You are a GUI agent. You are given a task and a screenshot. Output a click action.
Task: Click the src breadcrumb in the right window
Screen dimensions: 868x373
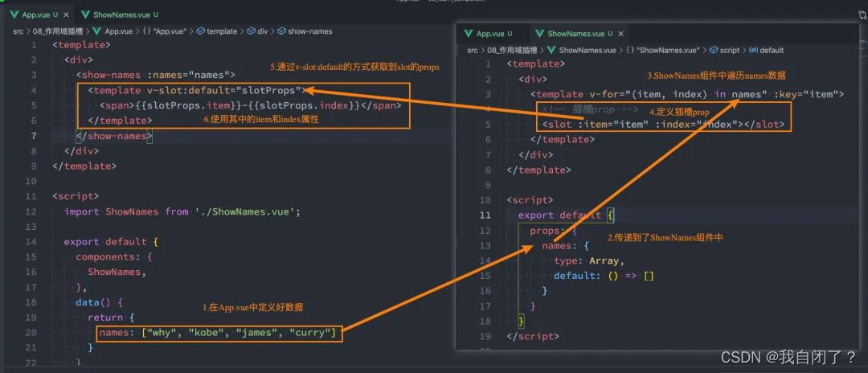pyautogui.click(x=473, y=51)
